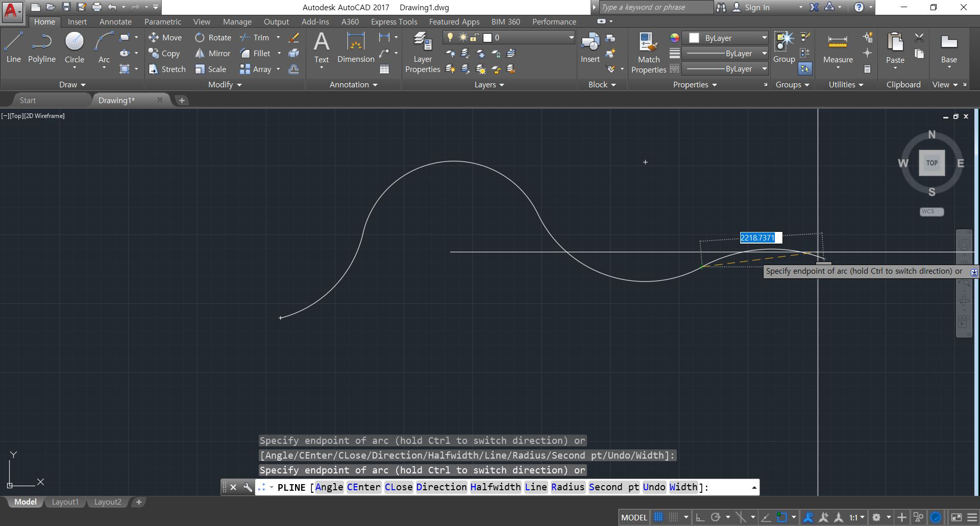Viewport: 980px width, 526px height.
Task: Open the annotation scale 1:1 dropdown
Action: click(x=856, y=517)
